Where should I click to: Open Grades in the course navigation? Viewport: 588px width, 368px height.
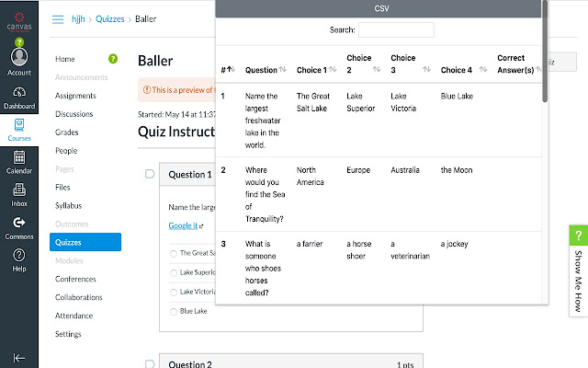(67, 132)
